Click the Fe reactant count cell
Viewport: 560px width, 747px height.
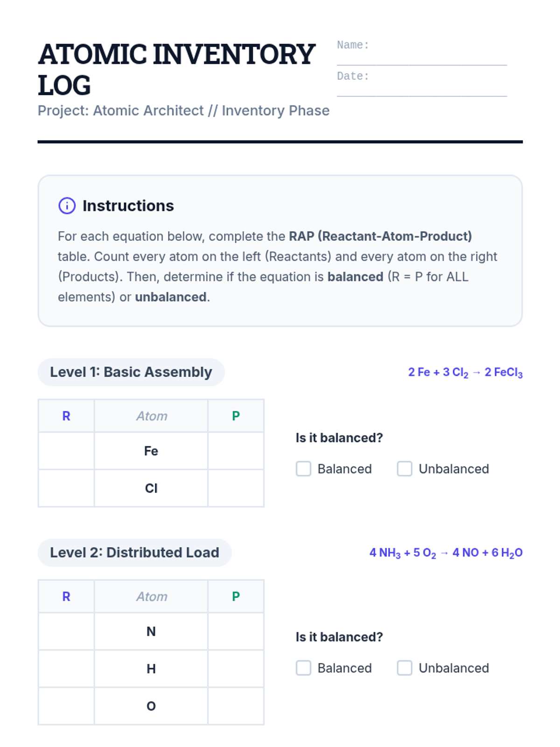(66, 451)
